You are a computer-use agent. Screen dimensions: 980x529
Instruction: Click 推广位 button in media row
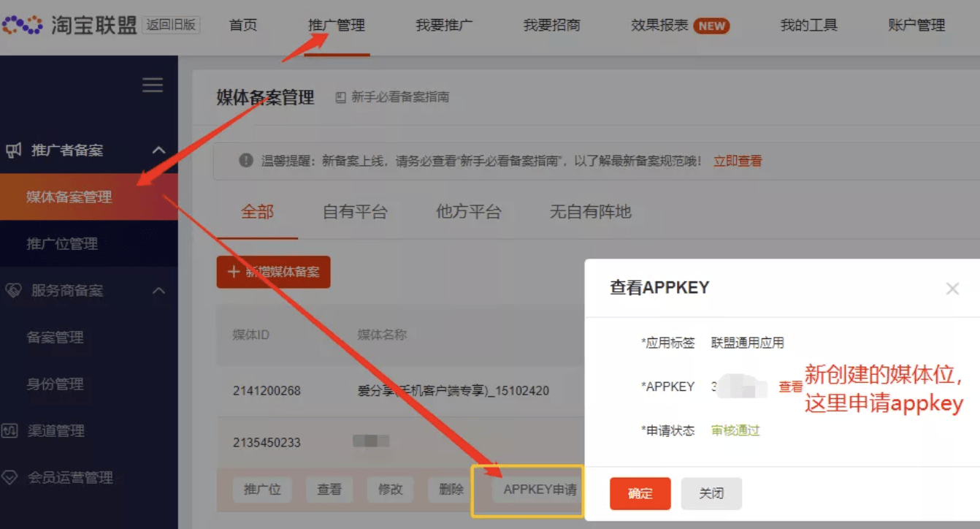(x=262, y=490)
